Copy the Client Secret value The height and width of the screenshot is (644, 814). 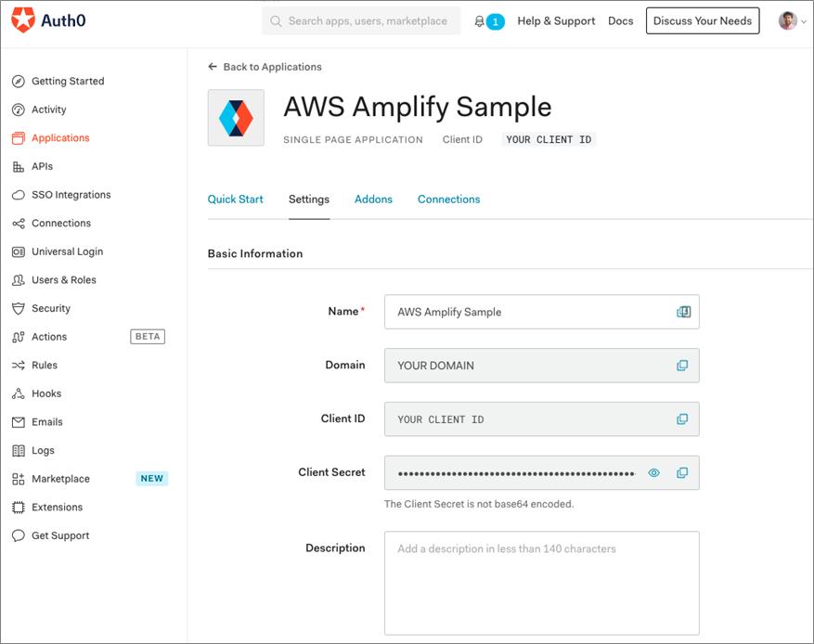pyautogui.click(x=682, y=472)
